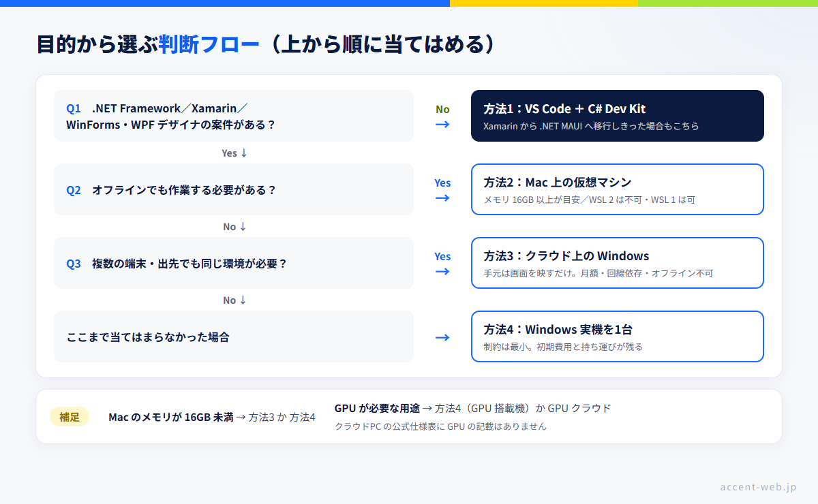This screenshot has height=504, width=818.
Task: Click 'クラウドPC の公式仕様表に GPU の記載はありません' text
Action: (x=440, y=426)
